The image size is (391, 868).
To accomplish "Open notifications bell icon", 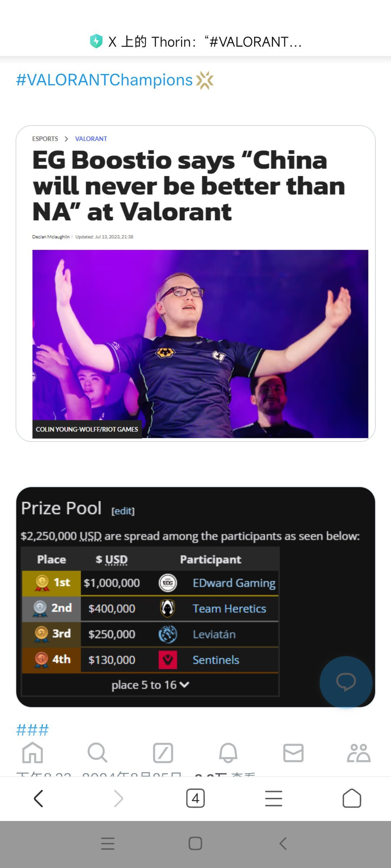I will 228,753.
